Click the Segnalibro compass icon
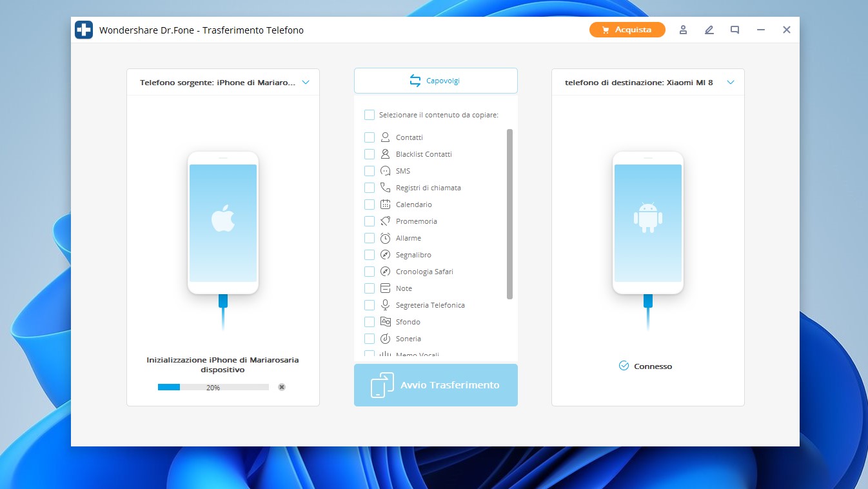 385,255
